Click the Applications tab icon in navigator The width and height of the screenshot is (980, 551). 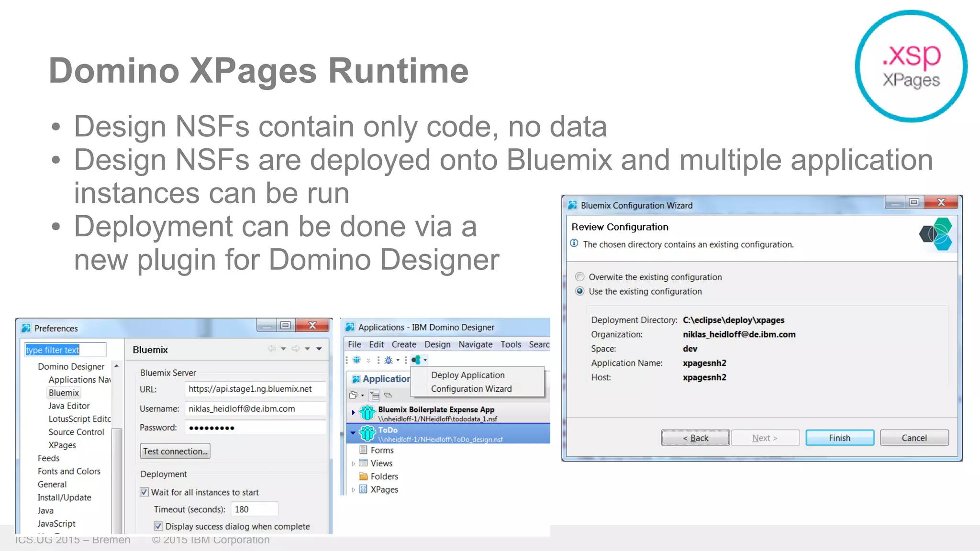coord(356,379)
